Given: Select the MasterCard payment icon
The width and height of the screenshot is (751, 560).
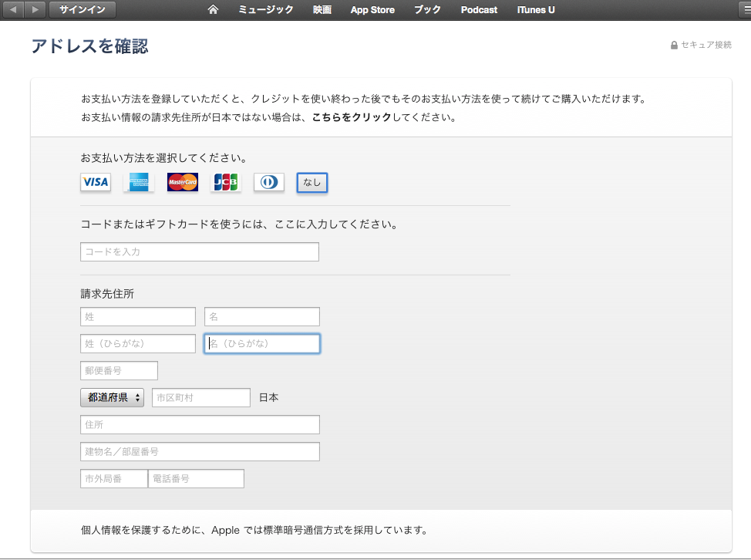Looking at the screenshot, I should click(183, 182).
